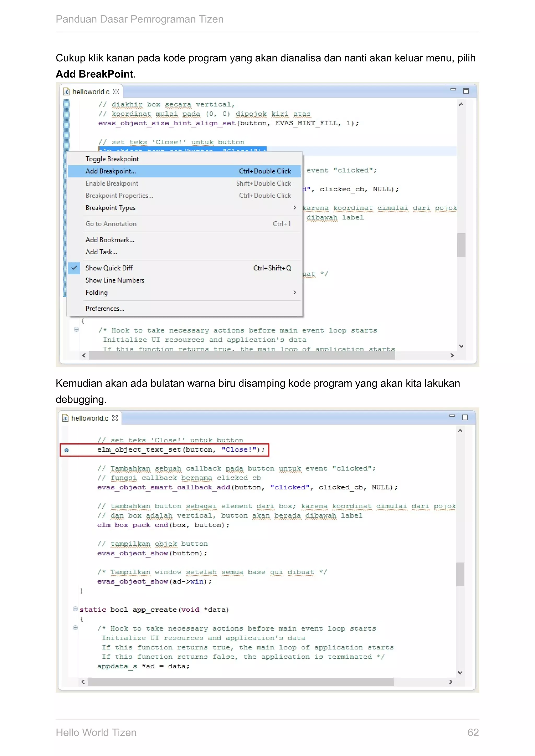Screen dimensions: 535x756
Task: Minimize the lower editor view
Action: click(x=452, y=416)
